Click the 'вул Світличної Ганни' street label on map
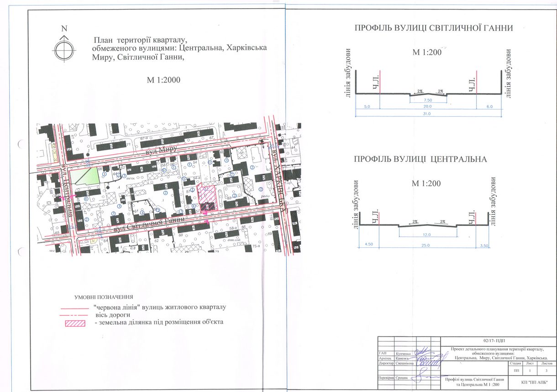Image resolution: width=557 pixels, height=392 pixels. (148, 224)
